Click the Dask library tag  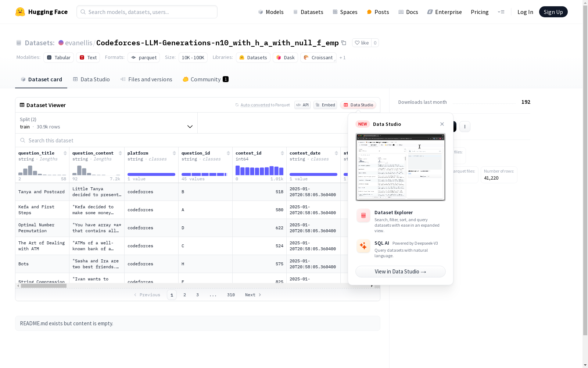[x=285, y=57]
